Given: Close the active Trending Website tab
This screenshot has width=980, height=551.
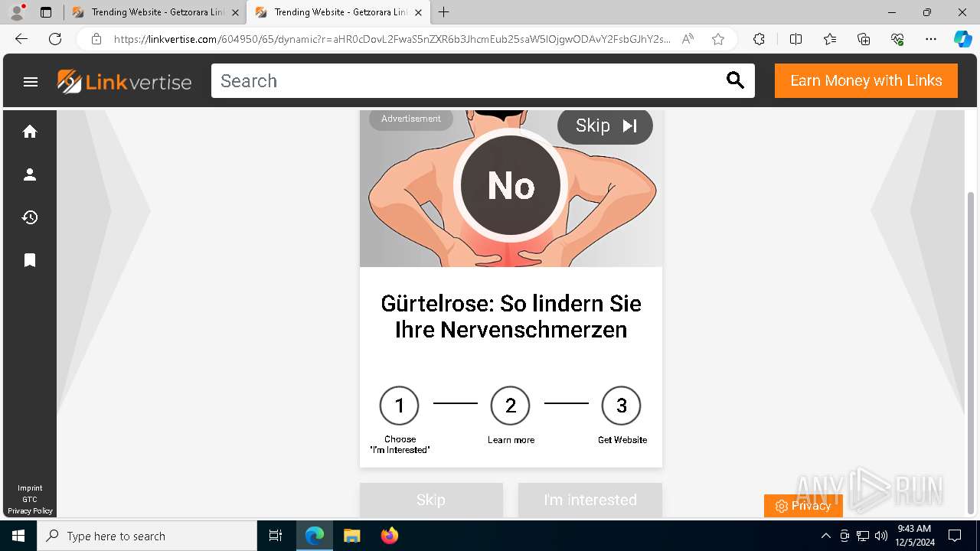Looking at the screenshot, I should (418, 12).
